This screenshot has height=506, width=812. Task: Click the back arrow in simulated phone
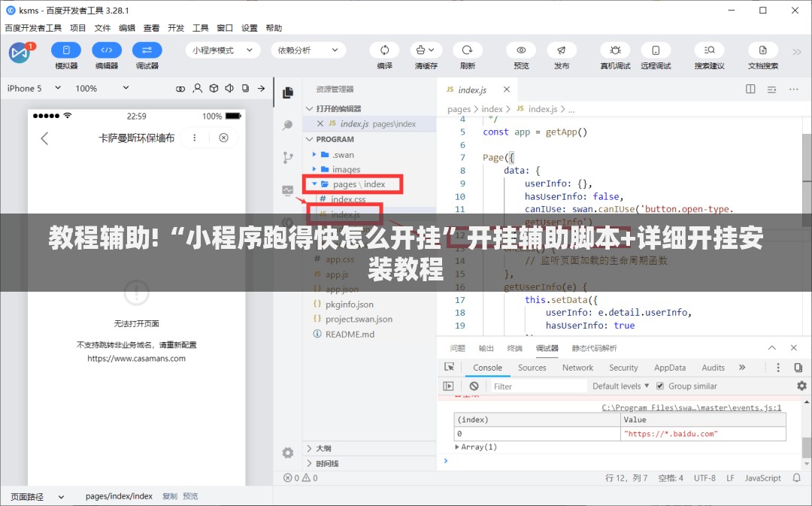pyautogui.click(x=44, y=138)
